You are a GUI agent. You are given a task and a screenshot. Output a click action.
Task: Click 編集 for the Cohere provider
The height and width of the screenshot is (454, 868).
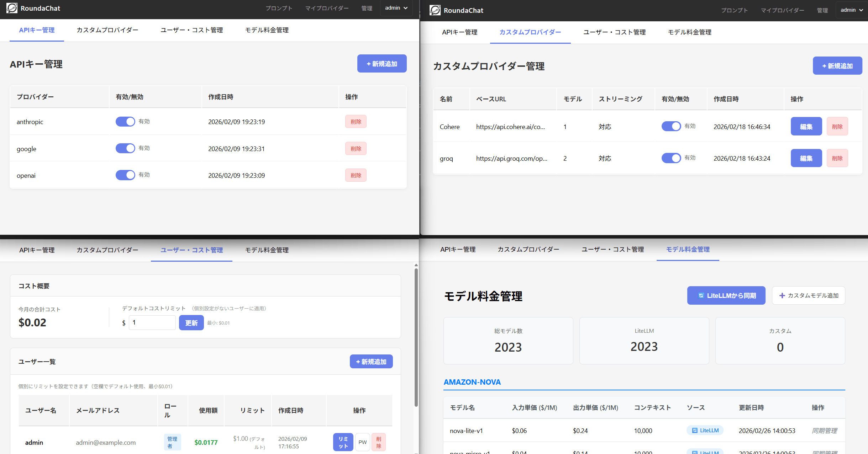(806, 126)
